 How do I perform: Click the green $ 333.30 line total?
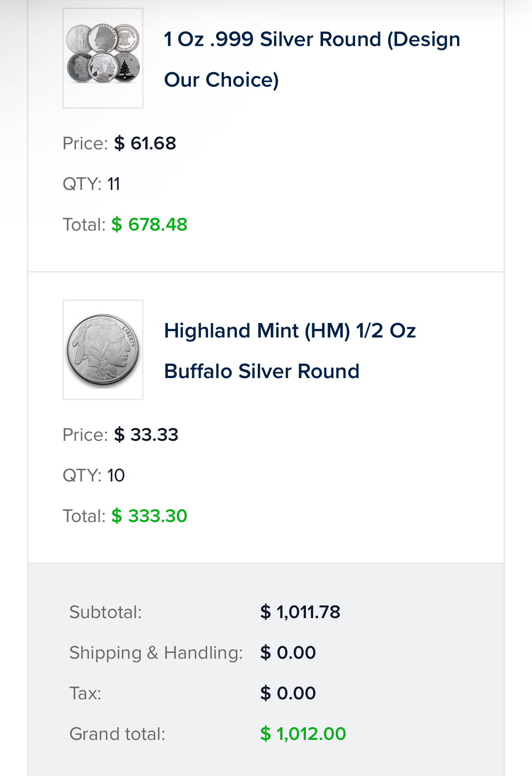pos(149,516)
